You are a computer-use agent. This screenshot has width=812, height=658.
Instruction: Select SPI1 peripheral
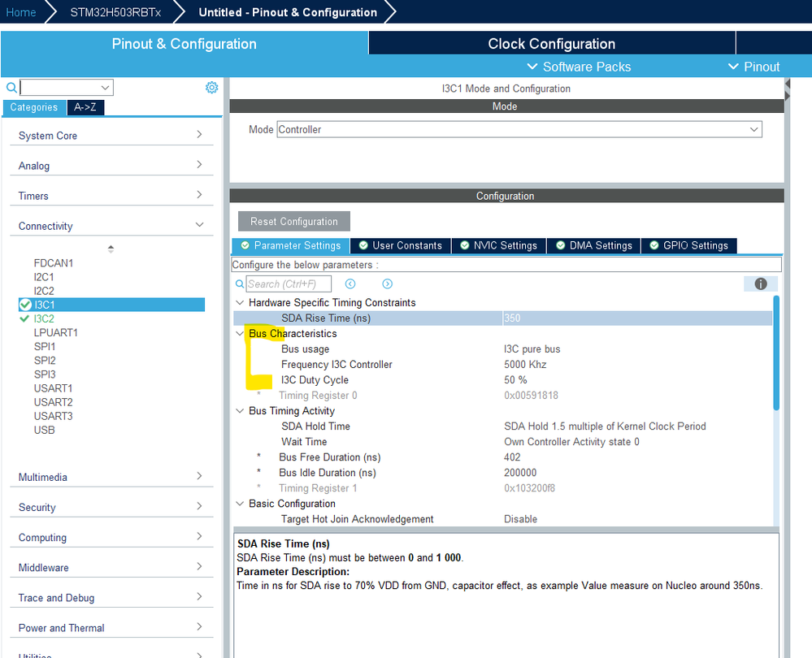tap(45, 346)
